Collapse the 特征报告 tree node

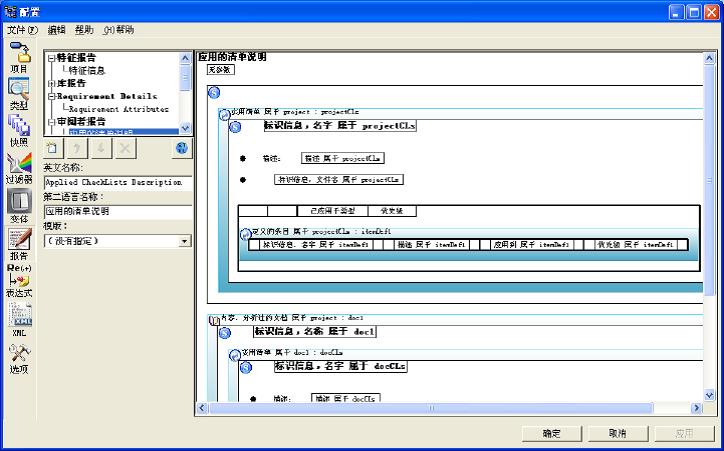(51, 59)
